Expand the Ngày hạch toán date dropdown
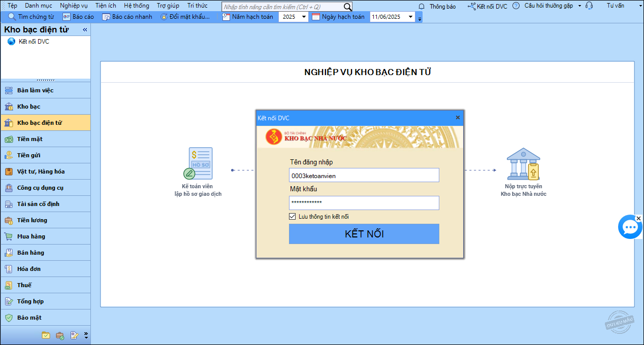This screenshot has height=345, width=644. coord(411,17)
